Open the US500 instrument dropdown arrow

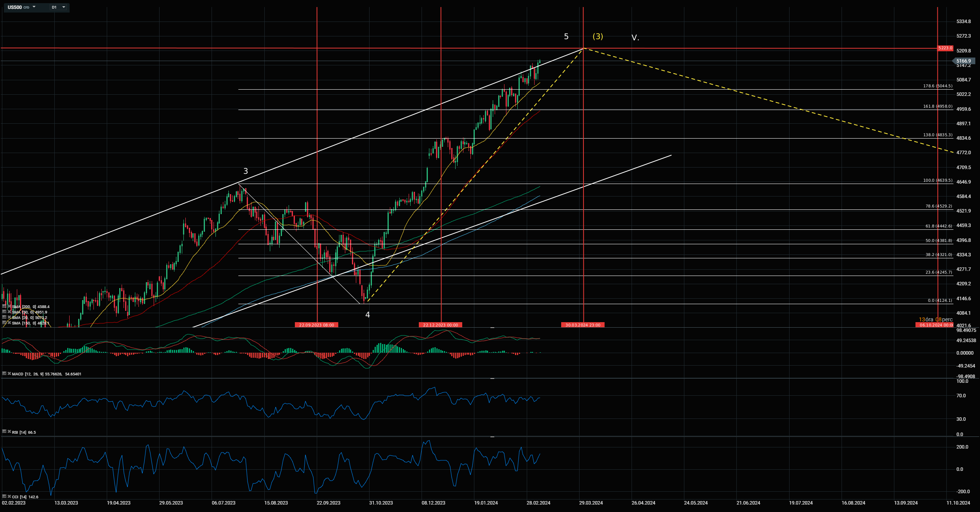(34, 7)
